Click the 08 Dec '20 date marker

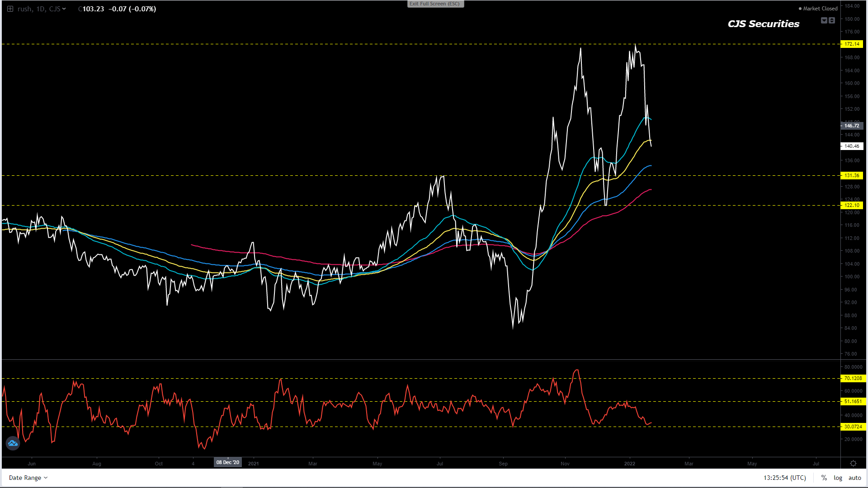point(227,462)
